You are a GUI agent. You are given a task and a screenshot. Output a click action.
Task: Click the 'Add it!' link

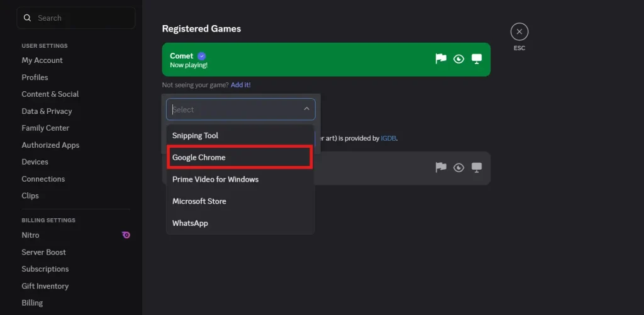[x=240, y=85]
